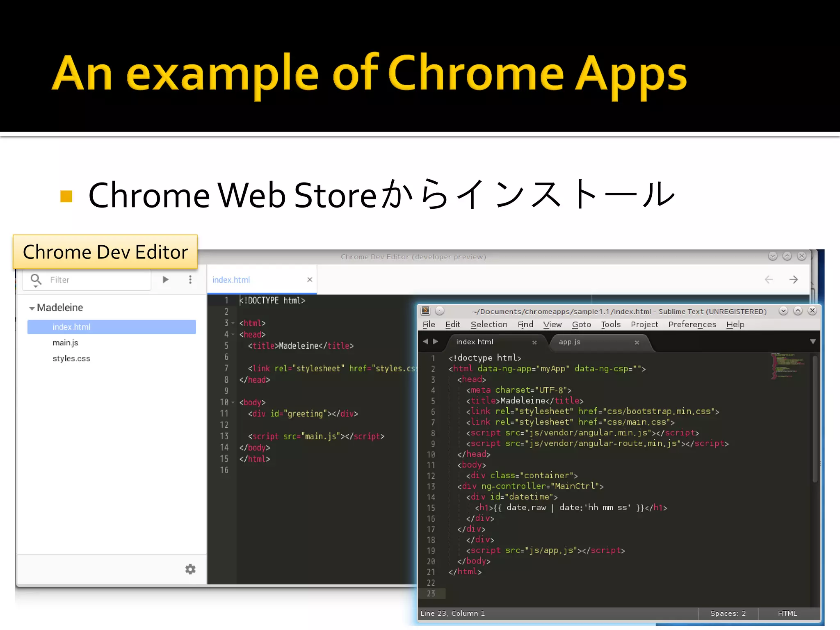The height and width of the screenshot is (630, 840).
Task: Click the title Madeleine line in Sublime Text
Action: (525, 401)
